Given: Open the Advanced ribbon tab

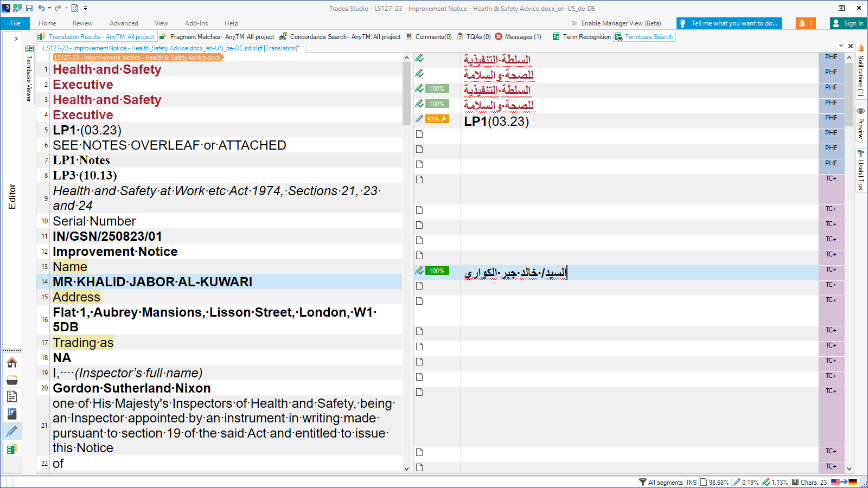Looking at the screenshot, I should pyautogui.click(x=124, y=23).
